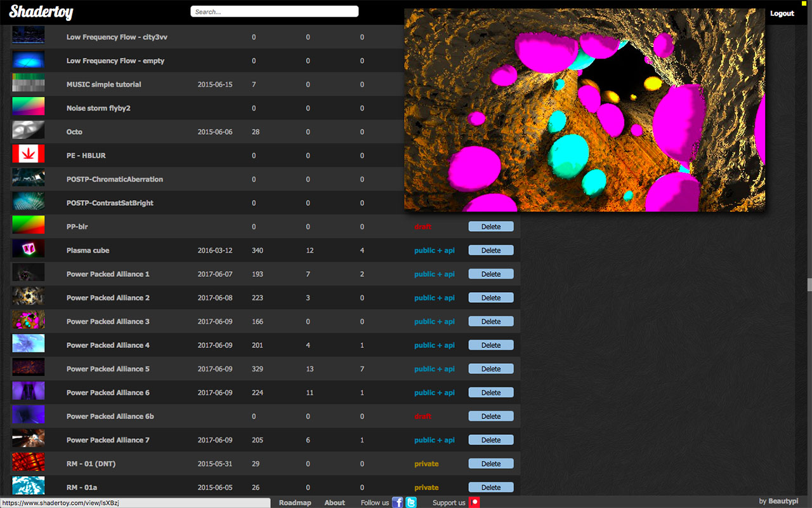
Task: Click the 'by Beautypi' credit link
Action: click(777, 501)
